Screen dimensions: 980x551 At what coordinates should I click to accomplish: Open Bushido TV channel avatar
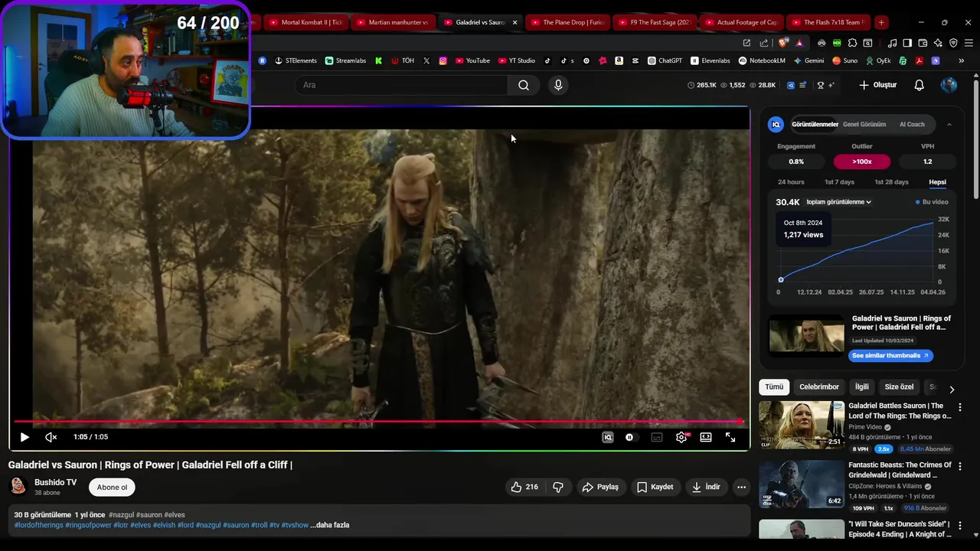18,487
